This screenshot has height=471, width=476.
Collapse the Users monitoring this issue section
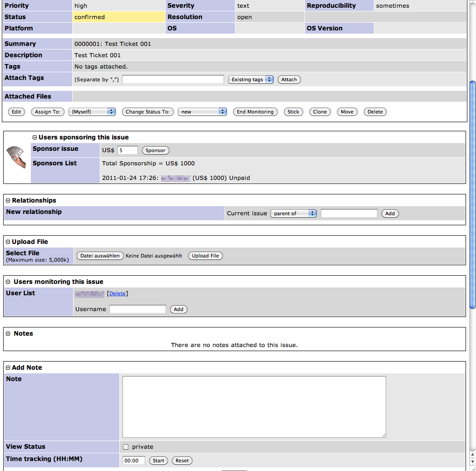[8, 282]
